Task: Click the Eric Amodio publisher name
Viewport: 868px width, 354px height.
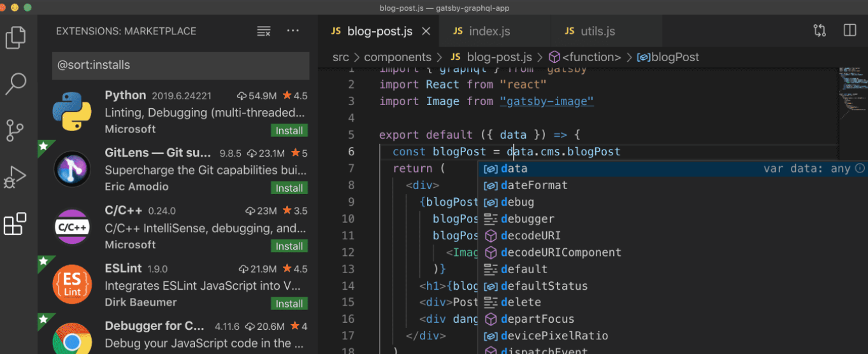Action: 136,187
